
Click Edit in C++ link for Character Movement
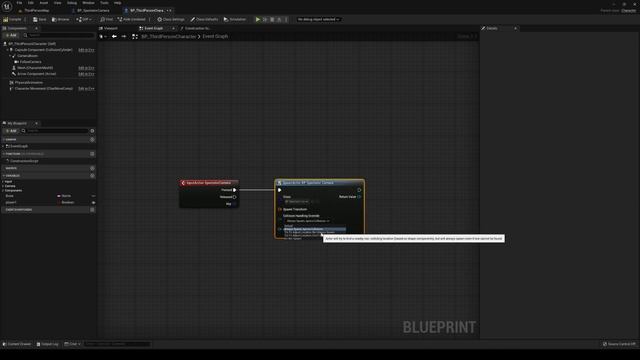(x=86, y=88)
